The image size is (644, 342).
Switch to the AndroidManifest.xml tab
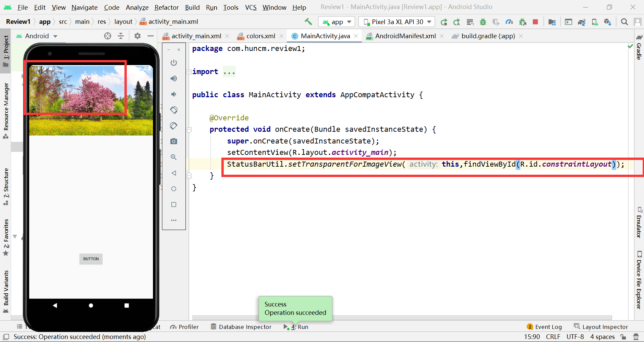pyautogui.click(x=405, y=36)
